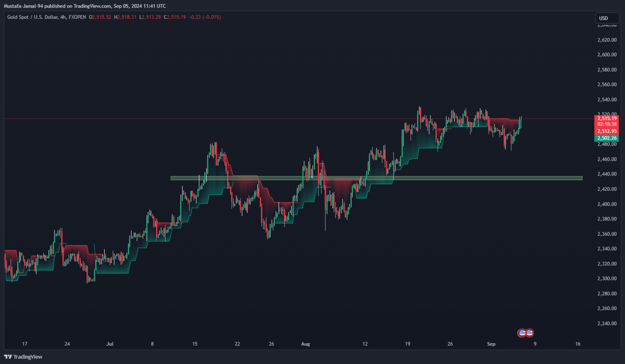The height and width of the screenshot is (364, 625).
Task: Click the Aug label on the time axis
Action: pos(305,344)
